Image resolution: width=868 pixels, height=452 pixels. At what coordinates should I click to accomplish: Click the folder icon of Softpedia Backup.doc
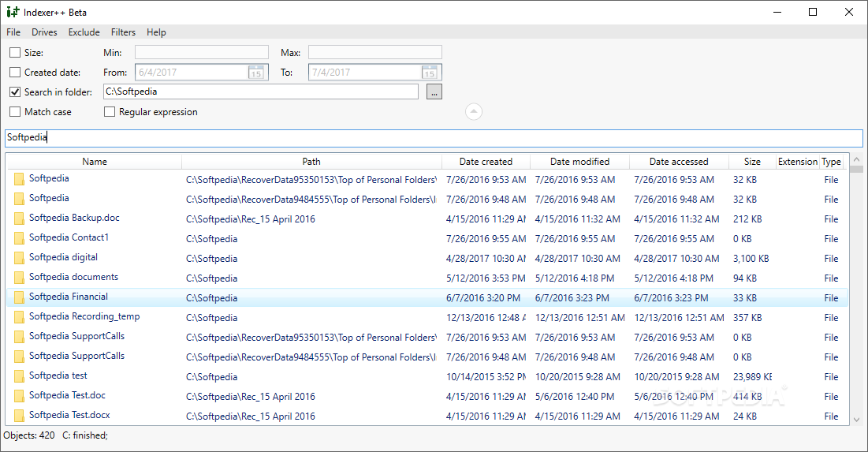pos(20,219)
